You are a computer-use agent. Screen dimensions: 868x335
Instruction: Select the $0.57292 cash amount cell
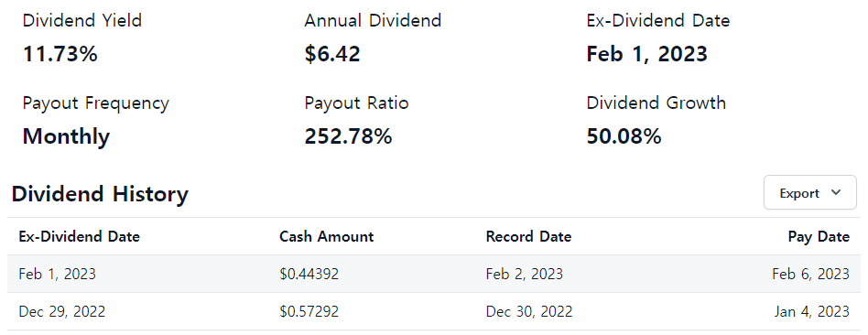(x=309, y=311)
